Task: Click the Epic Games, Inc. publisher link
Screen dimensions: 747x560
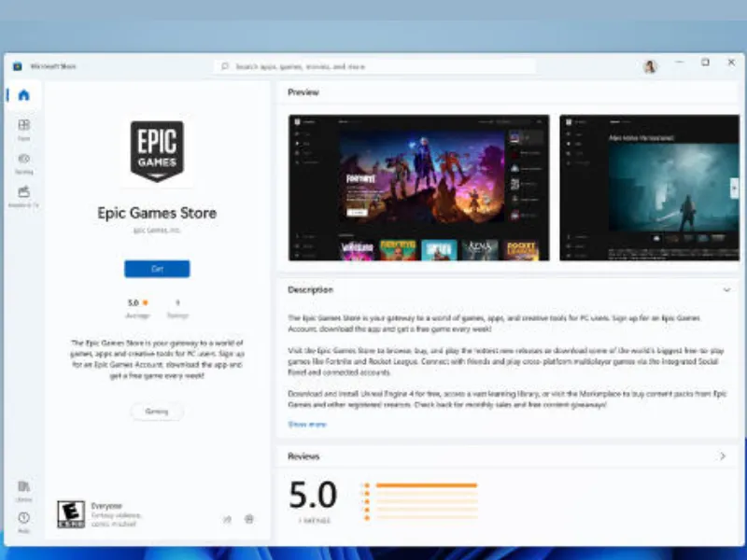Action: point(157,231)
